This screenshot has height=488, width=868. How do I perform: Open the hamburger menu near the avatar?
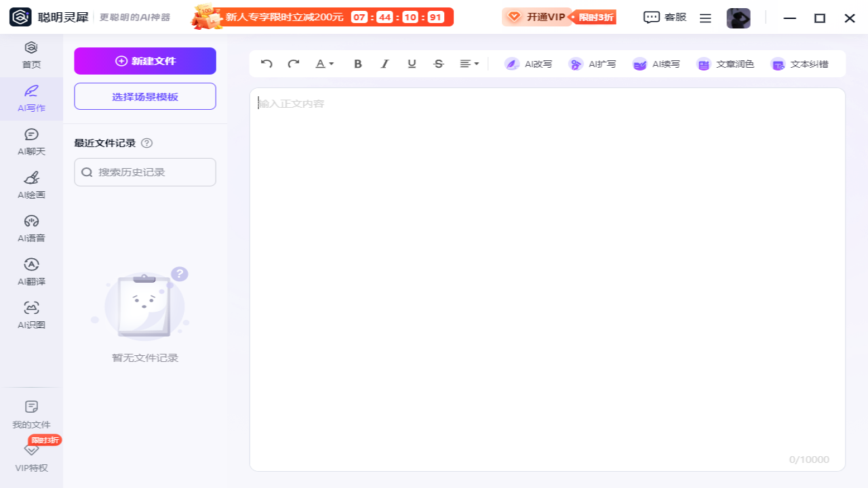point(705,18)
